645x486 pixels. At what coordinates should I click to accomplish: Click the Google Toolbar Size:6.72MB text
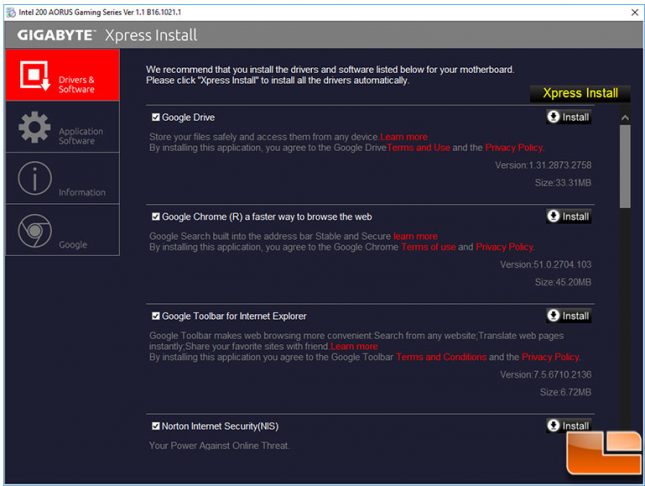(566, 392)
